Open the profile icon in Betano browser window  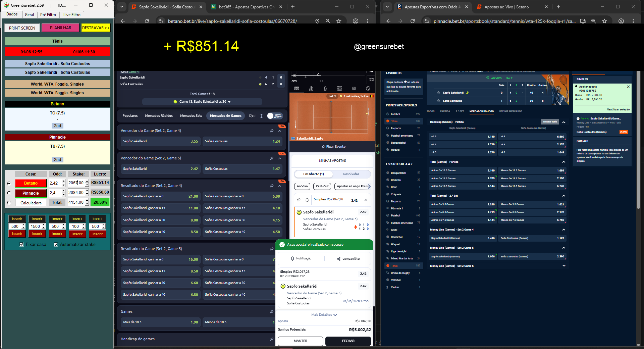pos(356,21)
